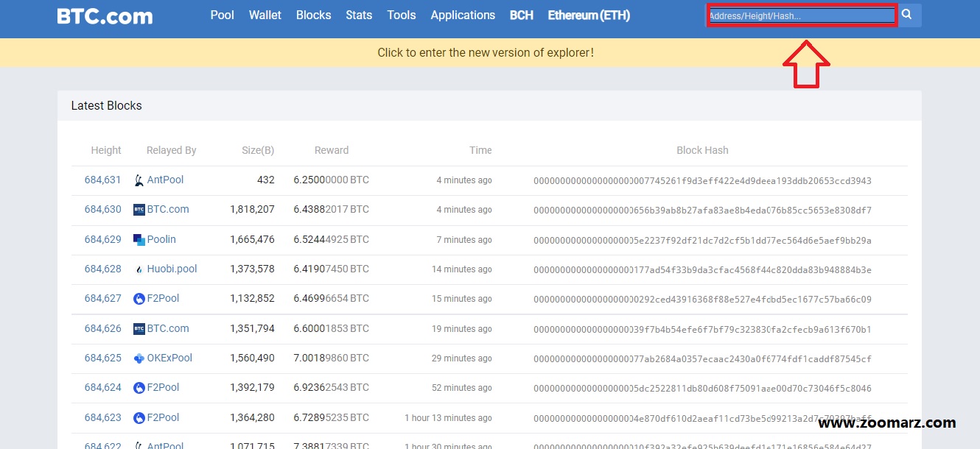Click the Poolin icon in row 684,629

[139, 239]
